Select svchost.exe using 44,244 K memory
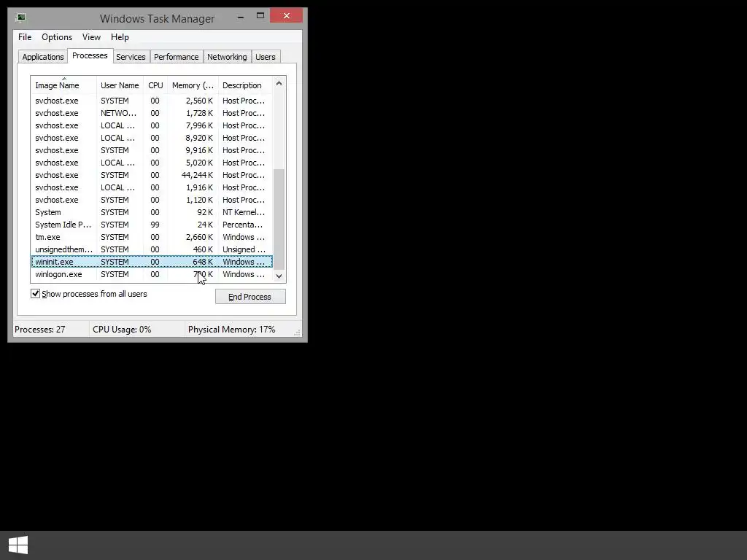This screenshot has height=560, width=747. tap(152, 175)
